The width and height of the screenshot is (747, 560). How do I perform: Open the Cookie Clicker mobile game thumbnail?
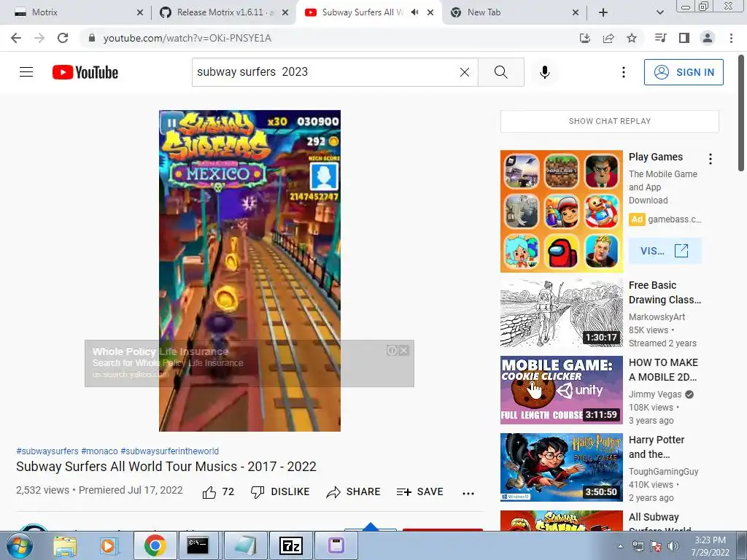[562, 390]
